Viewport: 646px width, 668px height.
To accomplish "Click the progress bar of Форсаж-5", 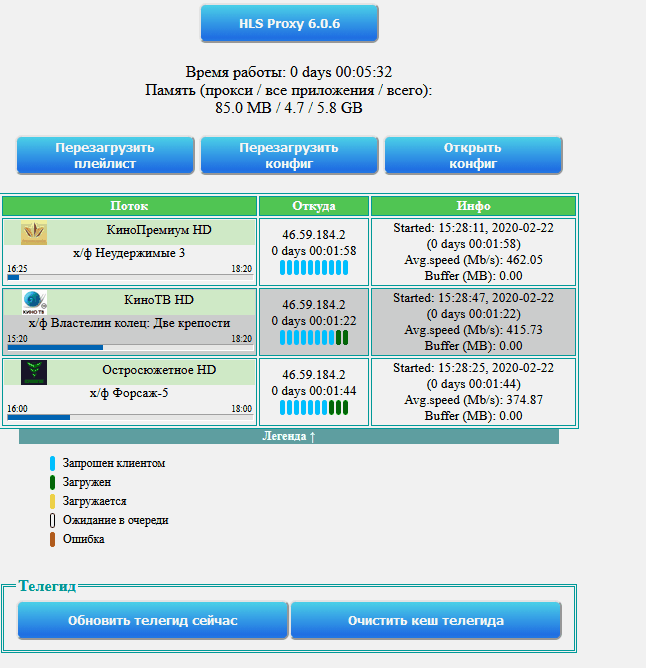I will [x=130, y=418].
